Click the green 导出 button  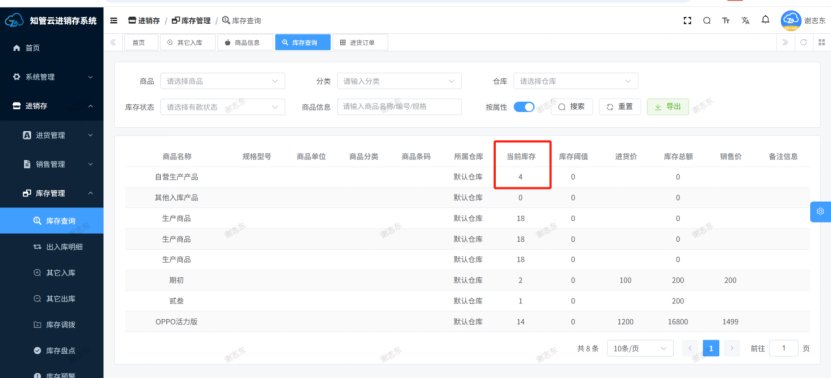[668, 107]
